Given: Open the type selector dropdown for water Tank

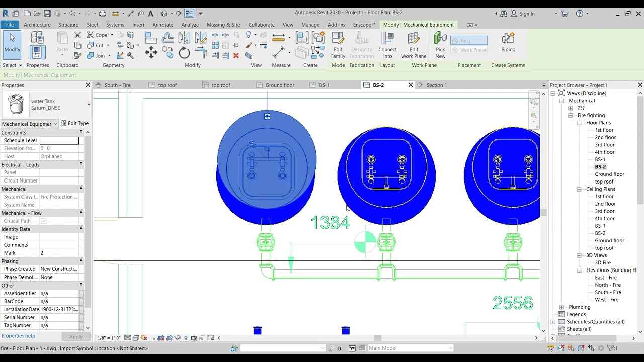Looking at the screenshot, I should coord(89,105).
